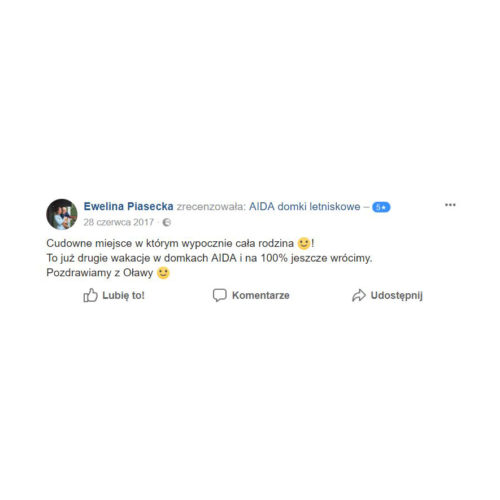Open the three-dot post options menu
The image size is (500, 500).
pyautogui.click(x=450, y=205)
